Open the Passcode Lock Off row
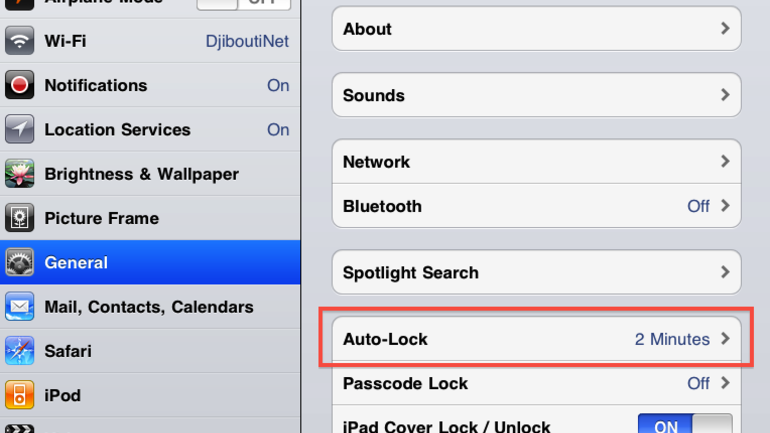 click(536, 383)
